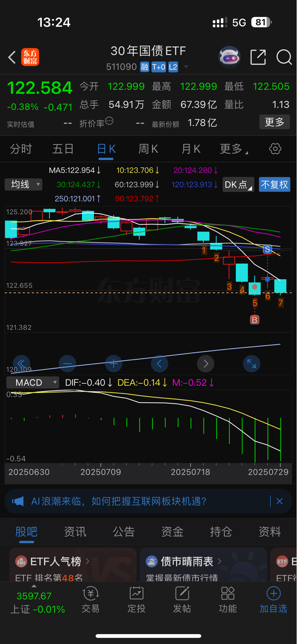
Task: Toggle 不复权 adjustment mode
Action: (275, 184)
